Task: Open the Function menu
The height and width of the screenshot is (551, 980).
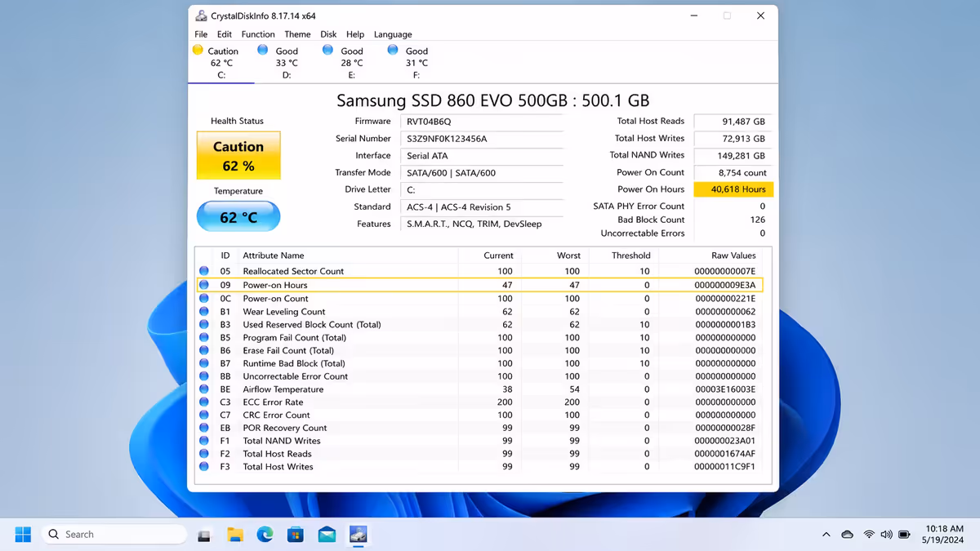Action: tap(258, 34)
